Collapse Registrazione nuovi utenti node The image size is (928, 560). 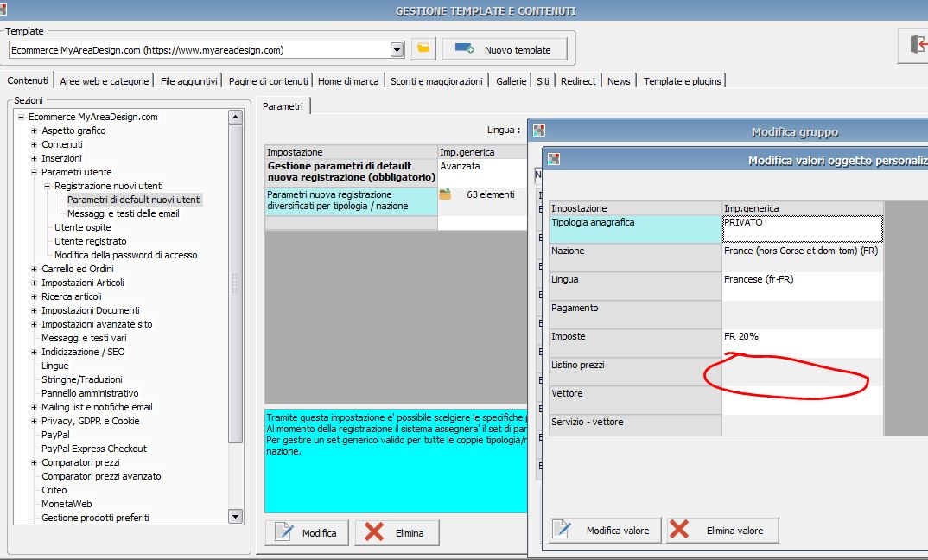pyautogui.click(x=48, y=186)
